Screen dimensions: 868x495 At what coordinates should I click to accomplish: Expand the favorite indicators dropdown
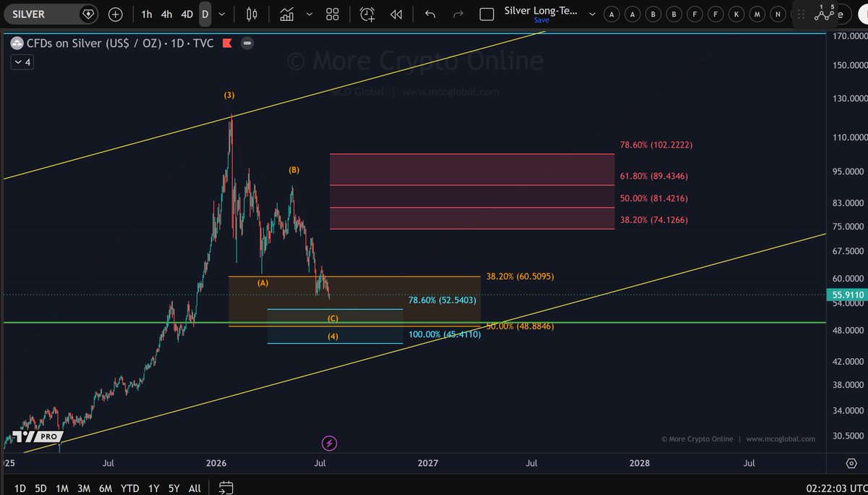click(x=310, y=14)
